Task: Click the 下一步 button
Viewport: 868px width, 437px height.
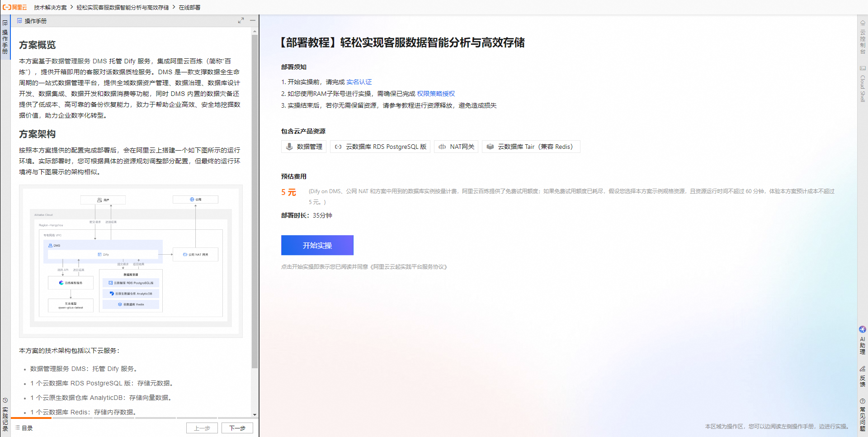Action: click(x=237, y=427)
